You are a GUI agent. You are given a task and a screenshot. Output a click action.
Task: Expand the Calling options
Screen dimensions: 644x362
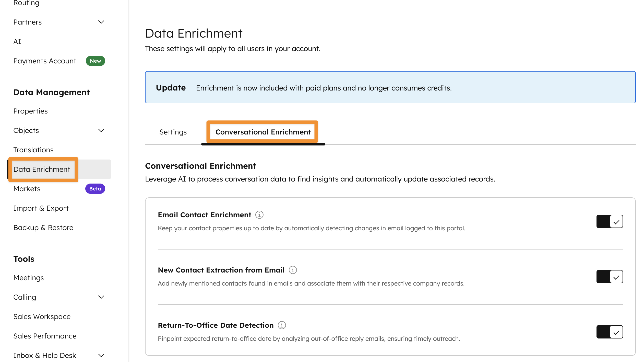click(101, 297)
